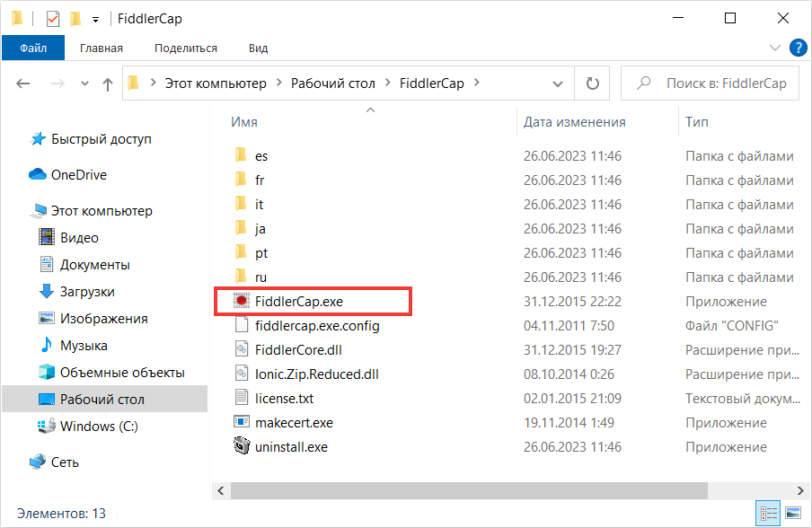
Task: Select Этот компьютер in navigation pane
Action: (91, 211)
